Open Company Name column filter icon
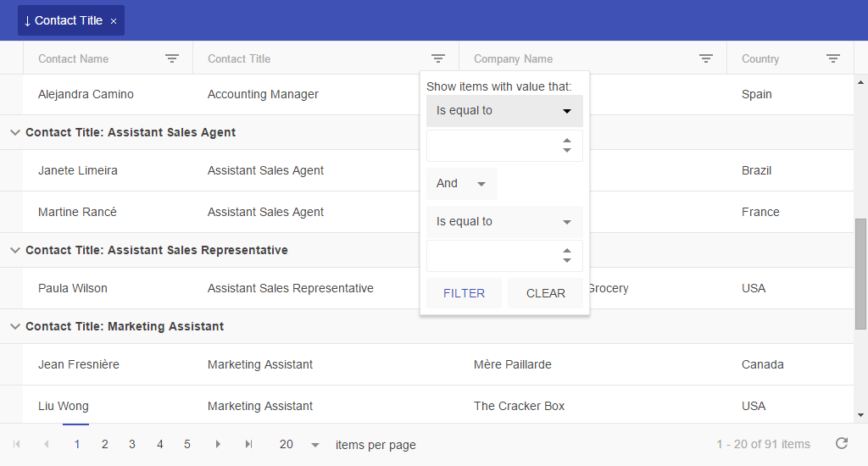 pos(705,58)
